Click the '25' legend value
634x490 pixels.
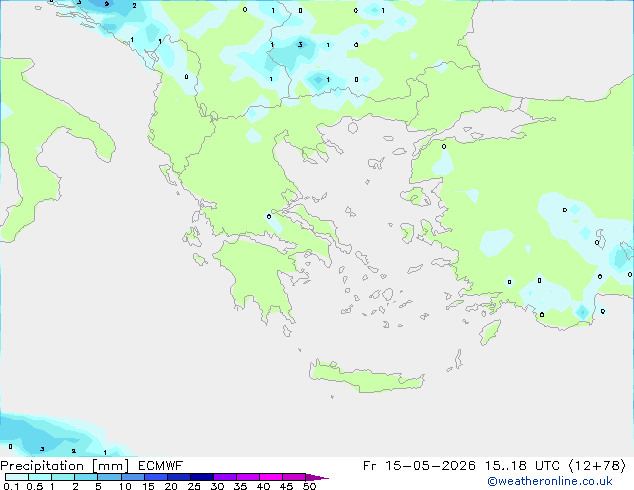coord(194,486)
